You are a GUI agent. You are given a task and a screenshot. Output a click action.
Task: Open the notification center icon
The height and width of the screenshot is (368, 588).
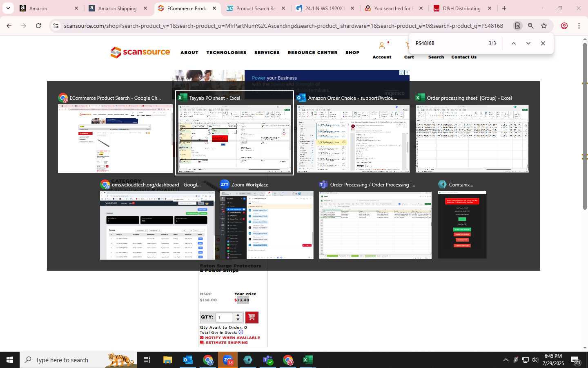pyautogui.click(x=576, y=360)
